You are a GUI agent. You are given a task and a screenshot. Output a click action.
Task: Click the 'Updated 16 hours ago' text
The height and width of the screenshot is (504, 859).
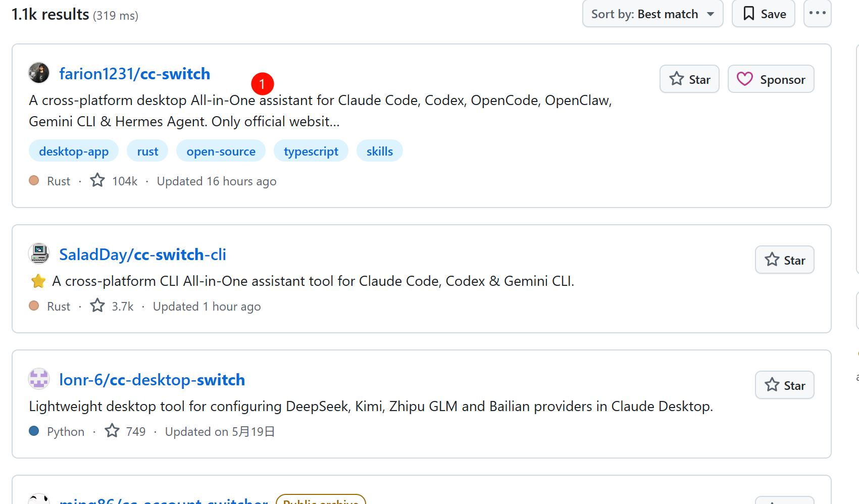coord(217,181)
